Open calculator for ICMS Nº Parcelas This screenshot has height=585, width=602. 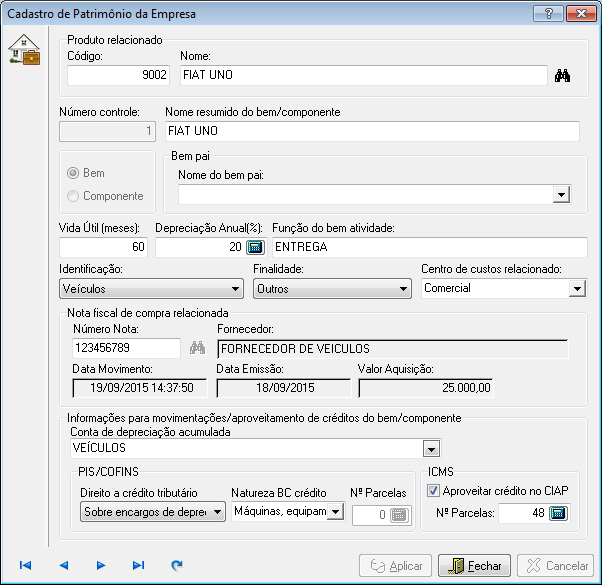click(x=558, y=514)
